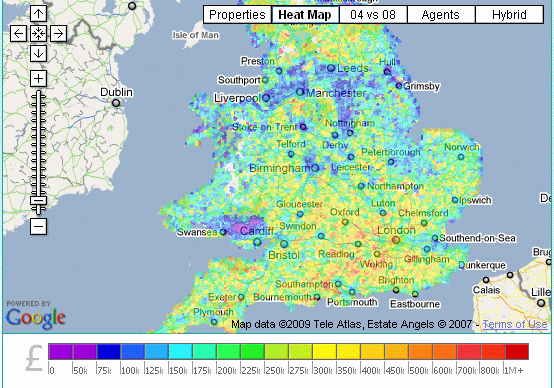
Task: Select the Heat Map tab
Action: [x=305, y=15]
